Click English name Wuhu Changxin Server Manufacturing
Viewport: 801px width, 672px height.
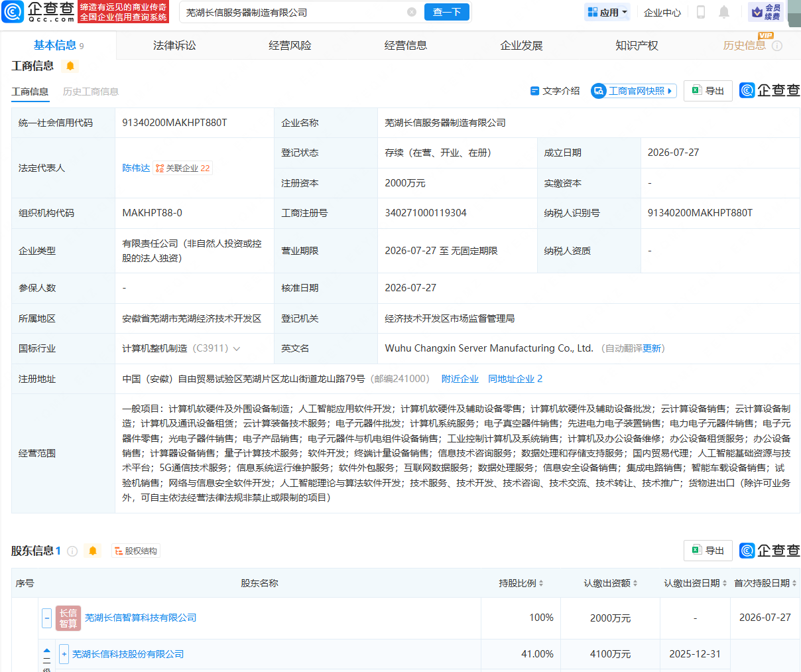click(489, 348)
